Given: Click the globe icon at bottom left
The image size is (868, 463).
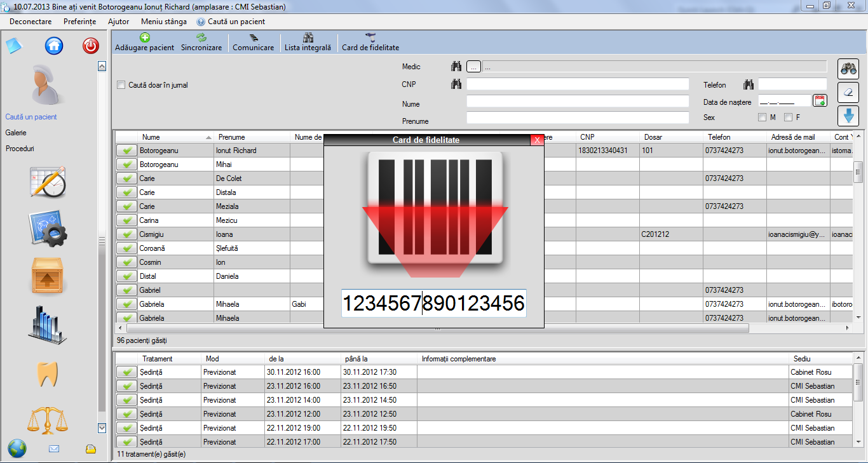Looking at the screenshot, I should point(17,448).
